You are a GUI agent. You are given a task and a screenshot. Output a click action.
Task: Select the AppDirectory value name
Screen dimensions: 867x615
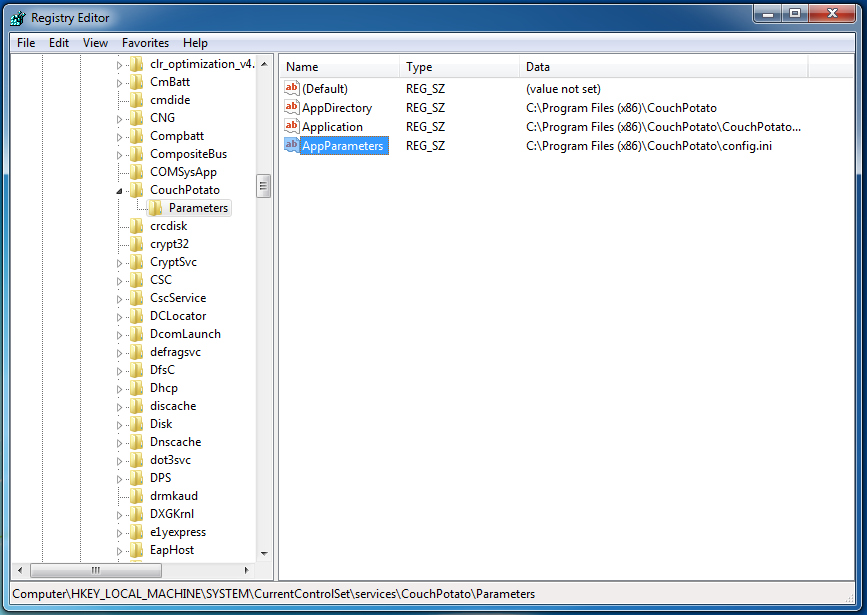337,107
